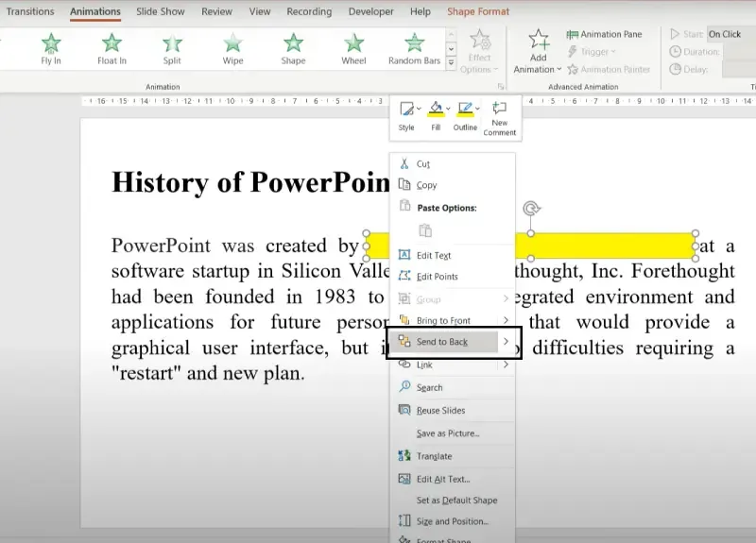
Task: Open the Review tab
Action: [x=216, y=11]
